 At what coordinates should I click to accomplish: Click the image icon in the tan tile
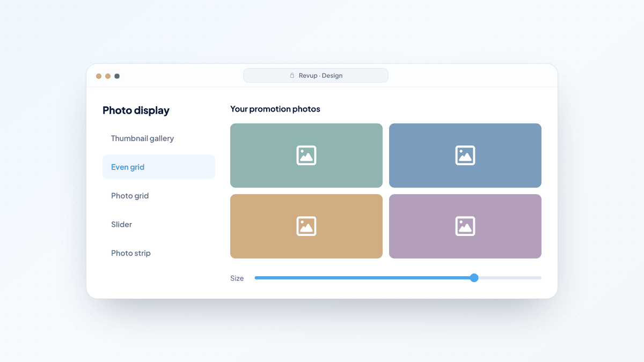[306, 226]
